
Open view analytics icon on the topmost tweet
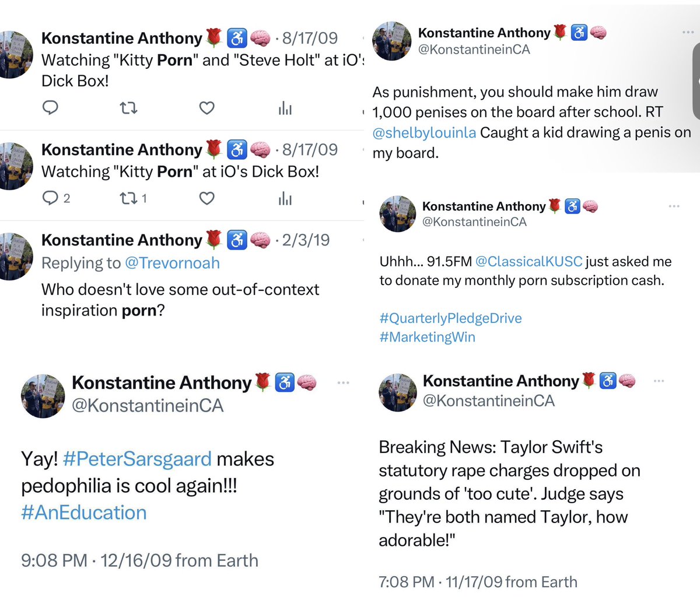[285, 108]
